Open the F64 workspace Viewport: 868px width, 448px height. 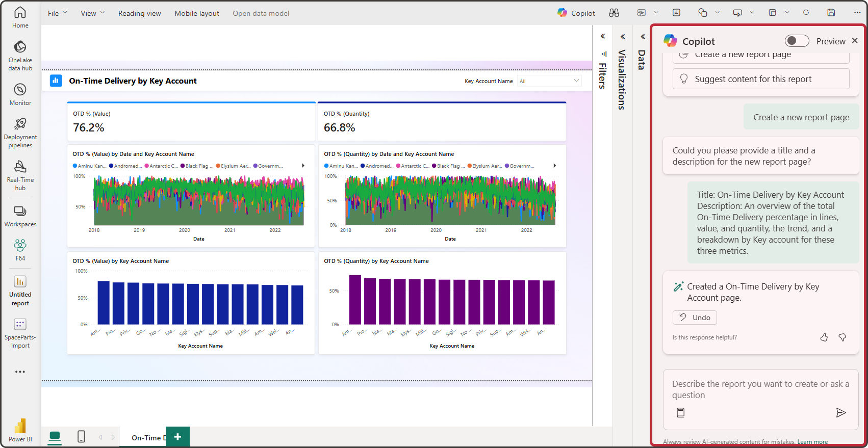point(20,250)
